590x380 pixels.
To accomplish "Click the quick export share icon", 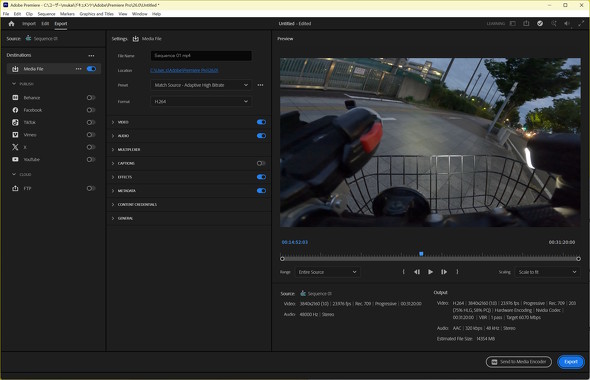I will pos(526,23).
